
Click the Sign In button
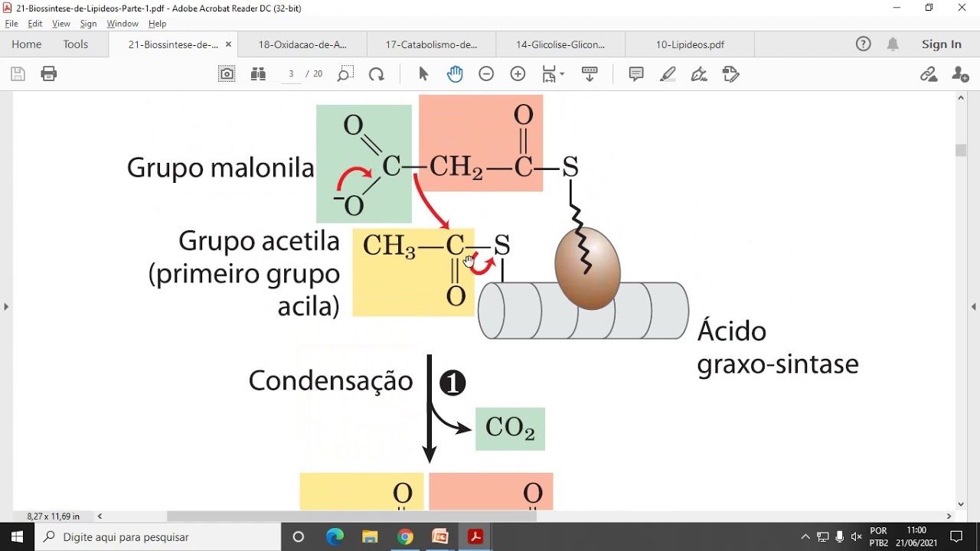942,44
